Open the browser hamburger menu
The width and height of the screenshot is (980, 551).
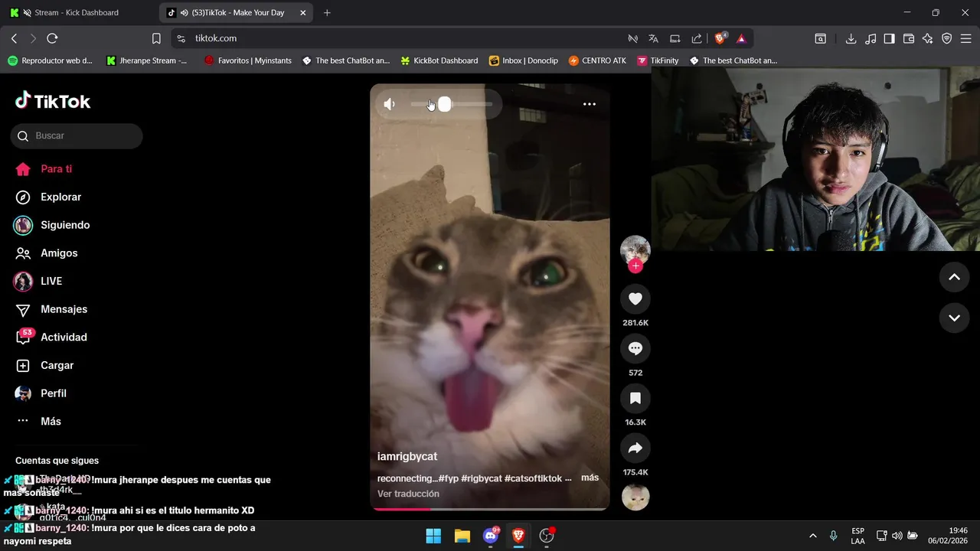pyautogui.click(x=966, y=38)
